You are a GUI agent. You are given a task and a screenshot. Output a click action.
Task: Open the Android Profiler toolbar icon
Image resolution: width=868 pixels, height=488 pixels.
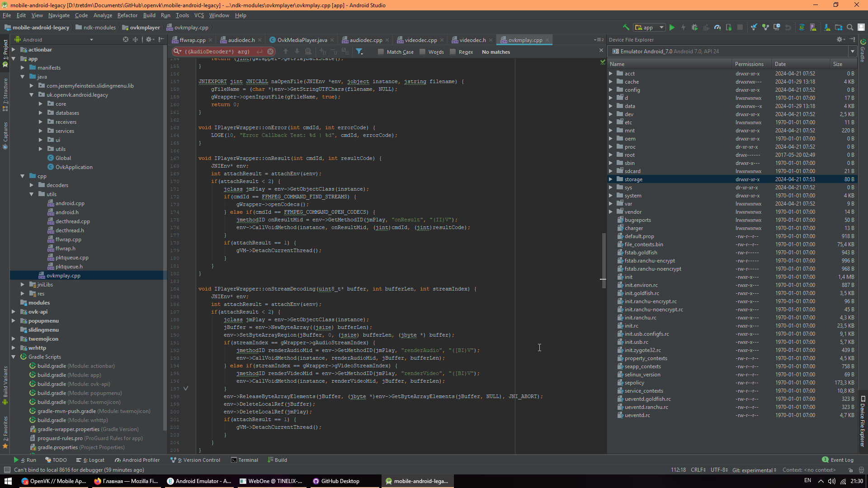coord(717,28)
